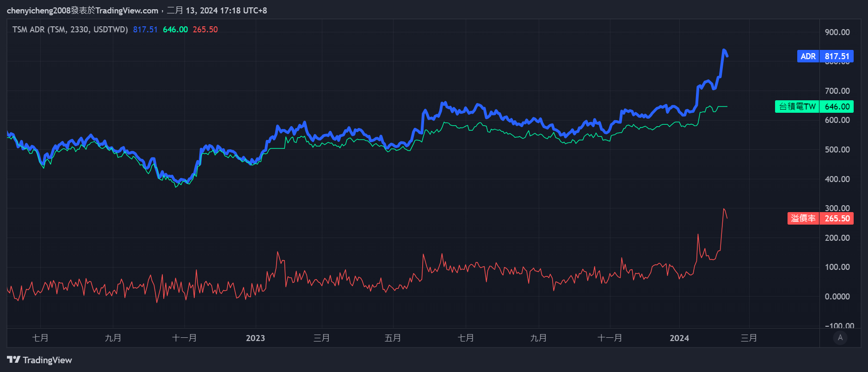Screen dimensions: 868x372
Task: Click the first 七月 label on time axis
Action: click(40, 338)
